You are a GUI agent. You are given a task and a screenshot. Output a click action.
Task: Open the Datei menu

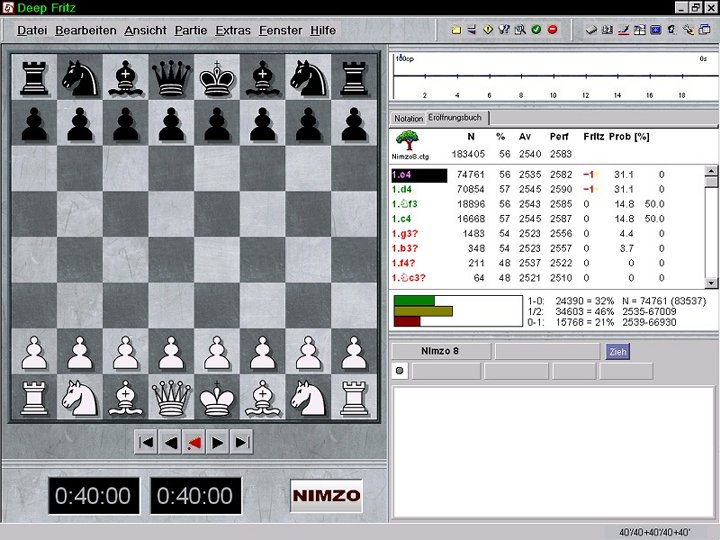[x=32, y=30]
